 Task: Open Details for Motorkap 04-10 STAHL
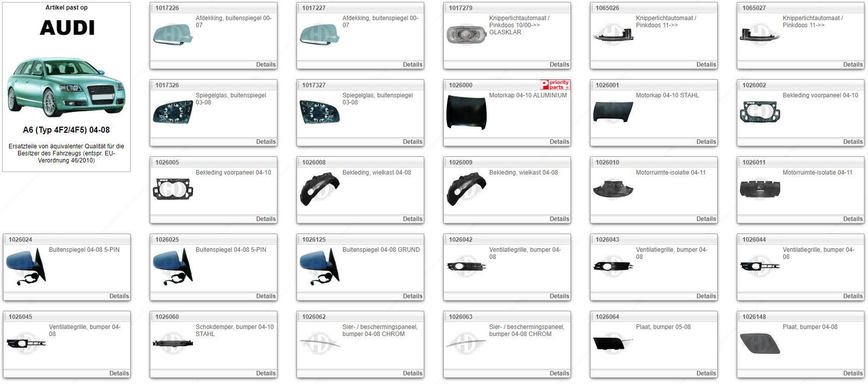pyautogui.click(x=706, y=142)
